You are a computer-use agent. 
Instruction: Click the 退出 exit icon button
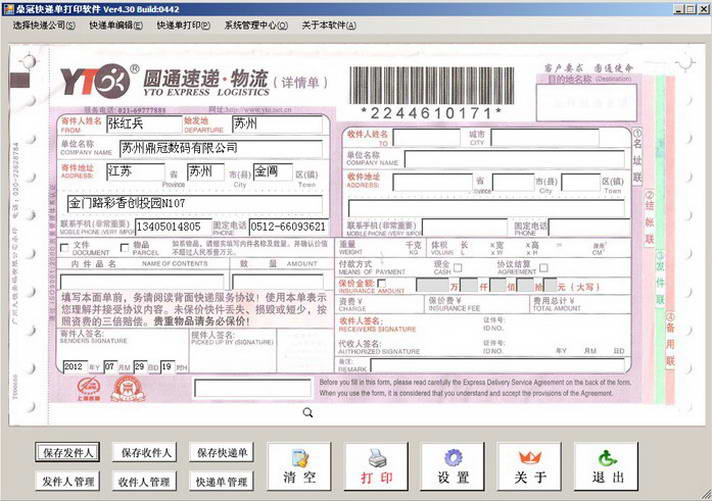pos(607,466)
